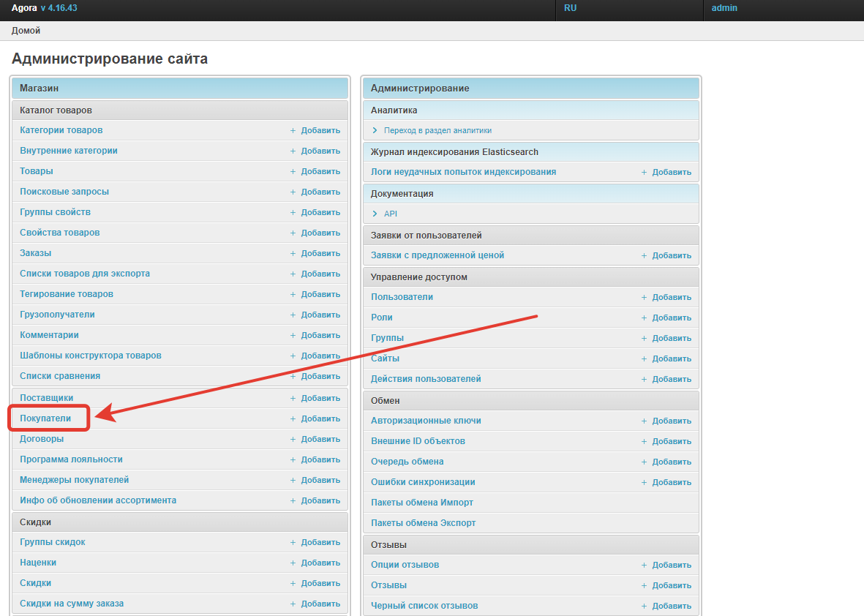This screenshot has width=864, height=616.
Task: Open Логи неудачных попыток индексирования
Action: (463, 172)
